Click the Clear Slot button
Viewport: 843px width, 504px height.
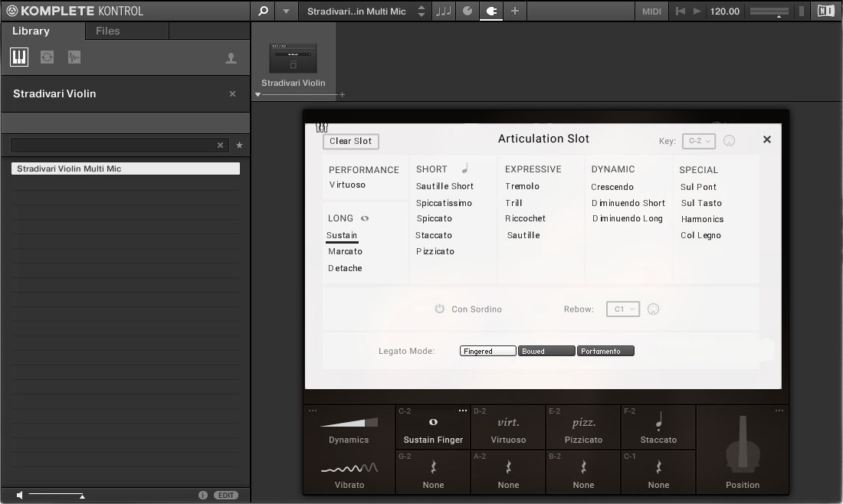pos(350,141)
